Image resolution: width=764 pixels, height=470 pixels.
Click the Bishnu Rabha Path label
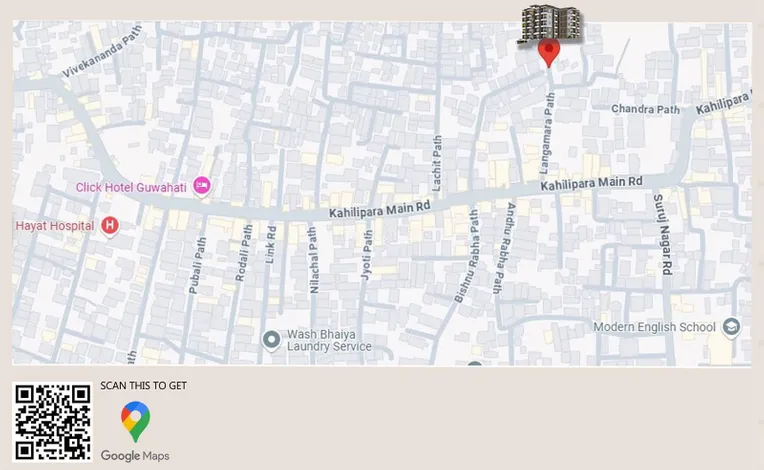(x=466, y=256)
